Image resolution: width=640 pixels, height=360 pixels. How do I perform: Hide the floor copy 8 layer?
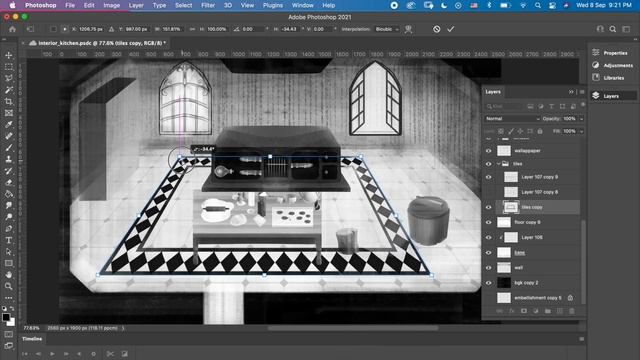tap(489, 222)
